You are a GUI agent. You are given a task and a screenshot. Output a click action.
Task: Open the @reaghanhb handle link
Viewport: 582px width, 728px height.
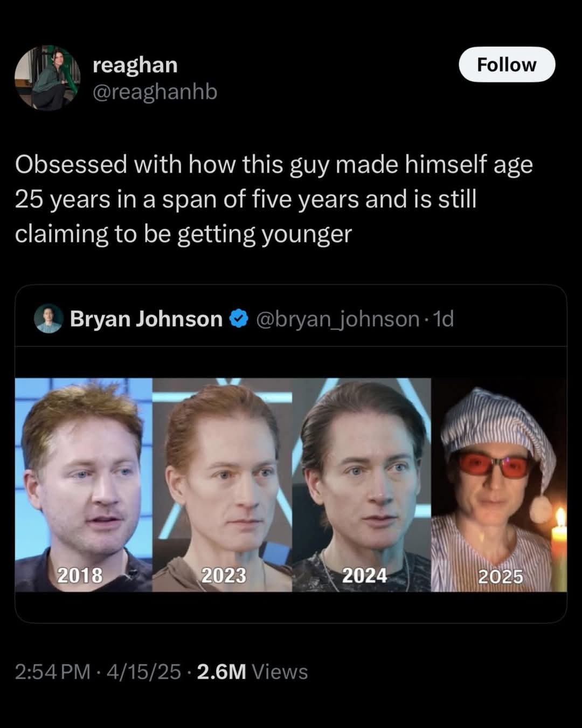click(x=155, y=92)
